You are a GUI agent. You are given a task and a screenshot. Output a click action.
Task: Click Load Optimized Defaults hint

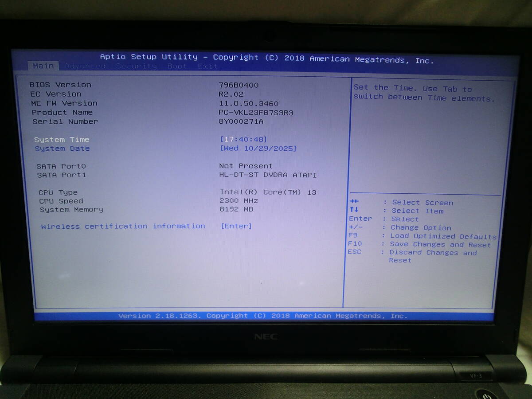tap(443, 236)
